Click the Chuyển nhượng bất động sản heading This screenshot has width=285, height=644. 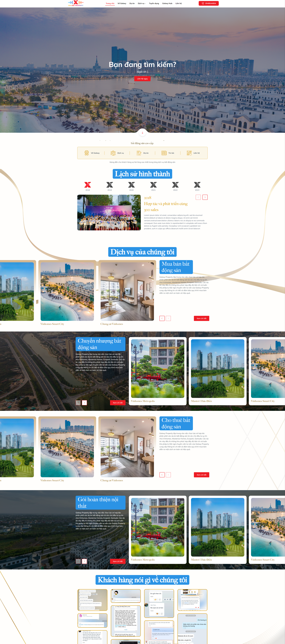pyautogui.click(x=101, y=344)
